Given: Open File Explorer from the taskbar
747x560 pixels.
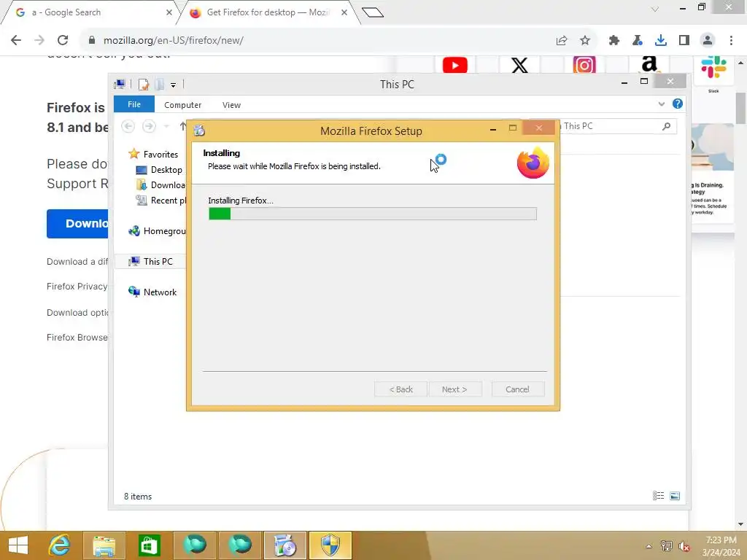Looking at the screenshot, I should pyautogui.click(x=104, y=545).
